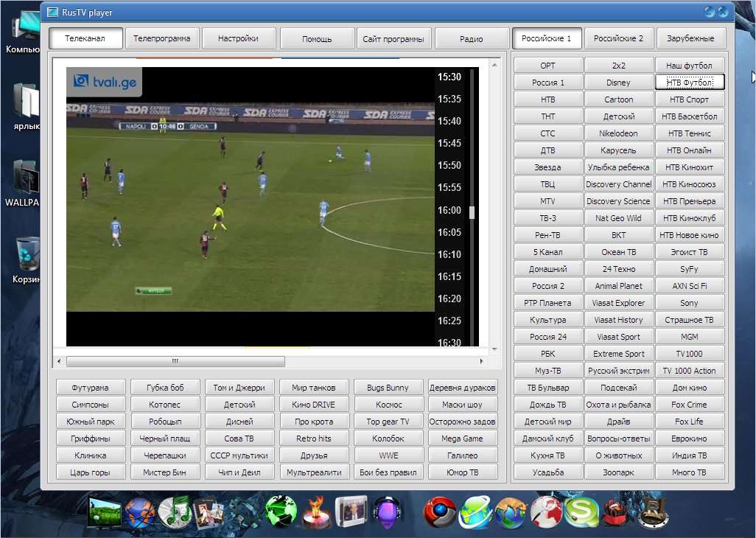Click the video pane's scroll up arrow
This screenshot has width=756, height=538.
pyautogui.click(x=494, y=65)
